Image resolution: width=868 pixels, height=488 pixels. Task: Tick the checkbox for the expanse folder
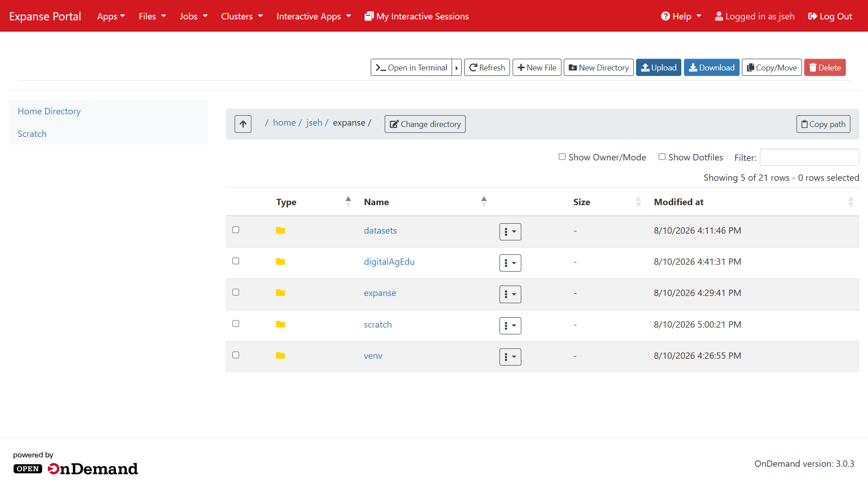[236, 292]
